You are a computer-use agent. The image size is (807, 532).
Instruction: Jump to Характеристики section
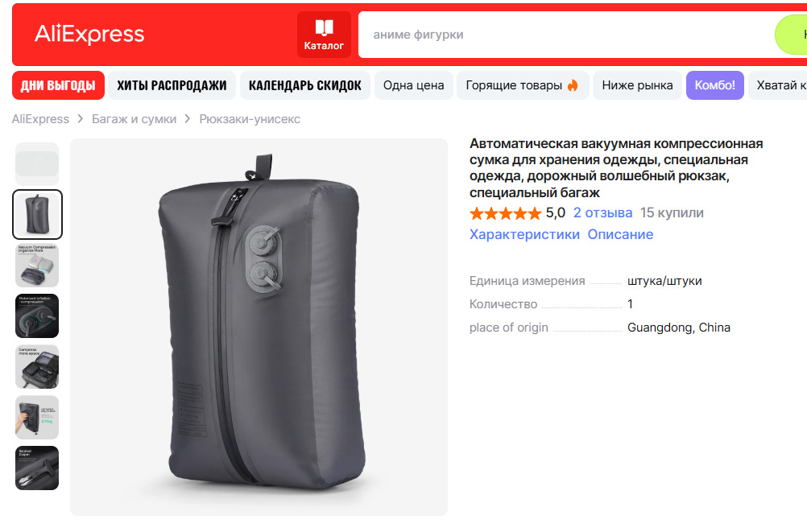[x=524, y=235]
